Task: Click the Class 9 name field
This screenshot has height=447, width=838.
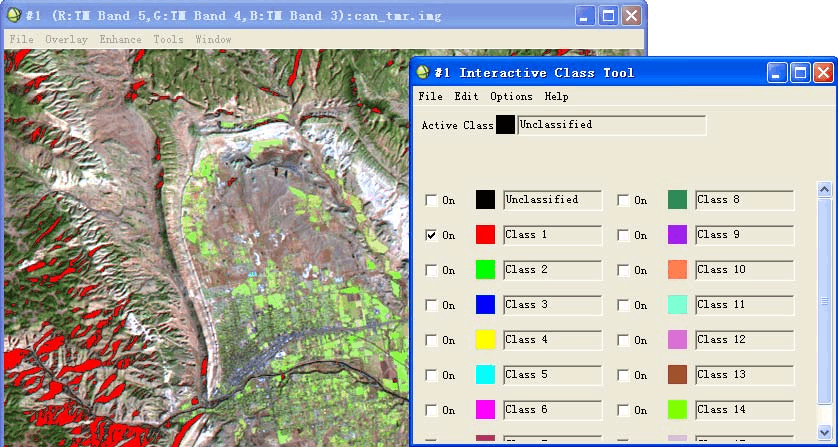Action: click(x=744, y=235)
